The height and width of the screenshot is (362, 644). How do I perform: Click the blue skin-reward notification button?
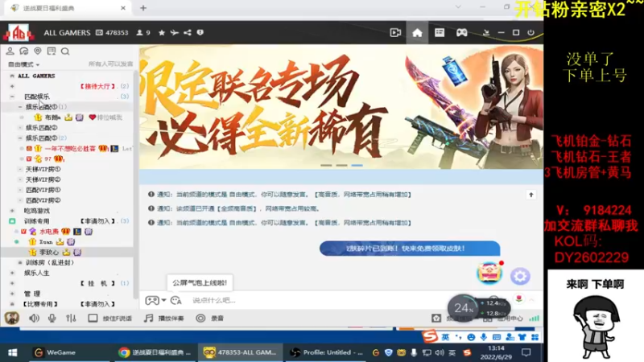(x=410, y=249)
